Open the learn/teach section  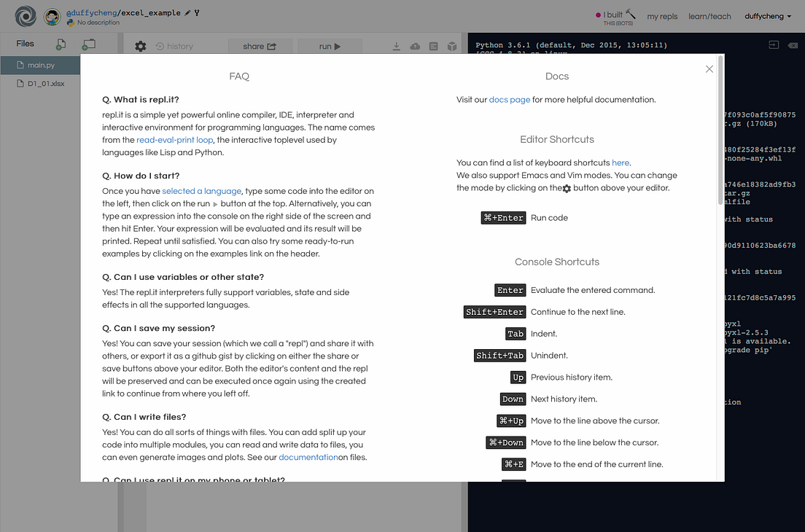tap(709, 16)
